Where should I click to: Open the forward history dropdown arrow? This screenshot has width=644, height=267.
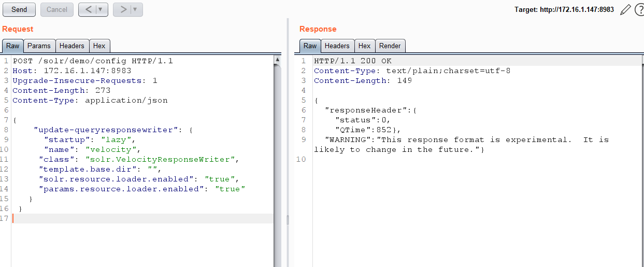[136, 9]
